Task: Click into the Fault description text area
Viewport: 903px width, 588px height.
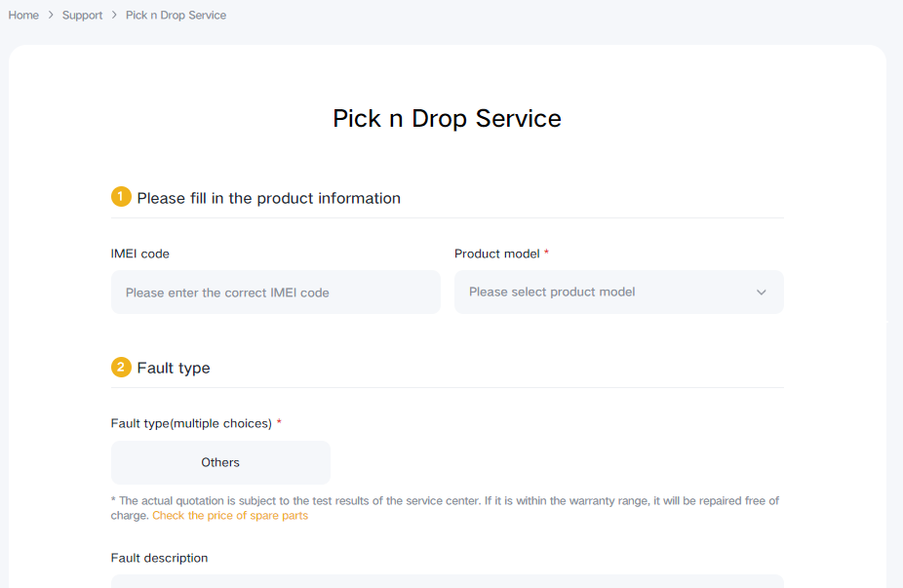Action: [447, 581]
